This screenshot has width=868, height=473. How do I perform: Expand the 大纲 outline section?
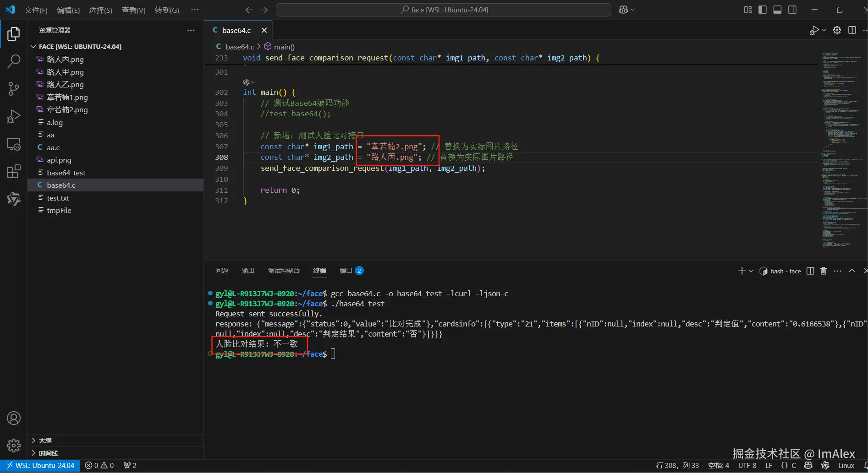pyautogui.click(x=45, y=440)
